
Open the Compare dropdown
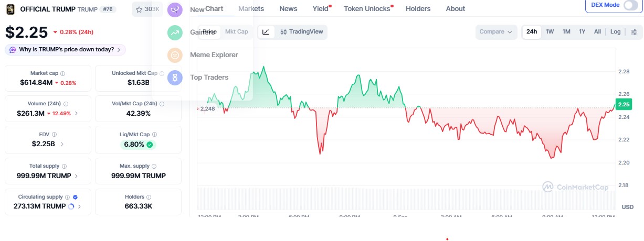click(x=496, y=32)
